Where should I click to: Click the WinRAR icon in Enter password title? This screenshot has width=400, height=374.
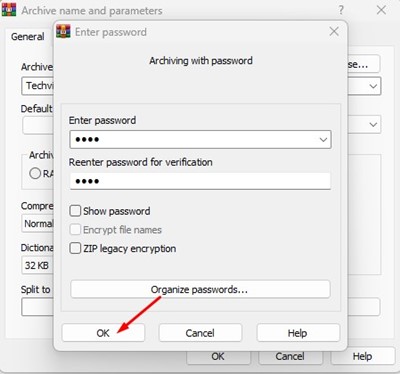(63, 31)
